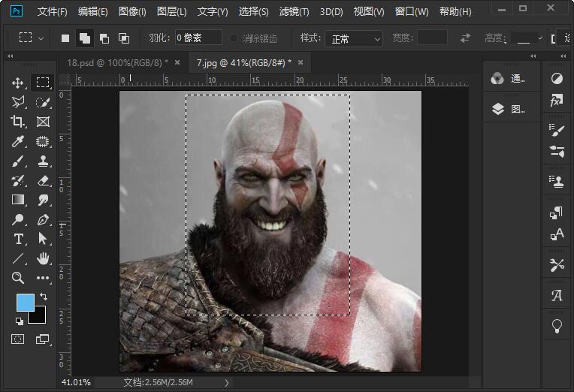Select the Clone Stamp tool
This screenshot has width=574, height=392.
tap(43, 161)
